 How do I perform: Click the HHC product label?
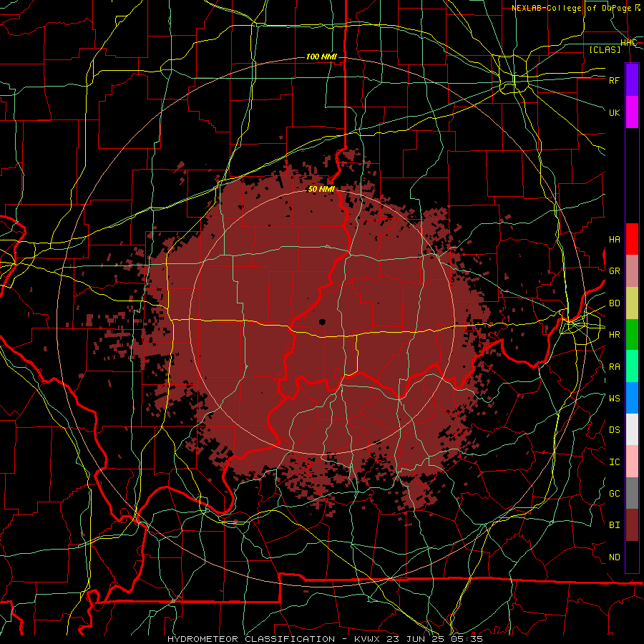click(628, 43)
